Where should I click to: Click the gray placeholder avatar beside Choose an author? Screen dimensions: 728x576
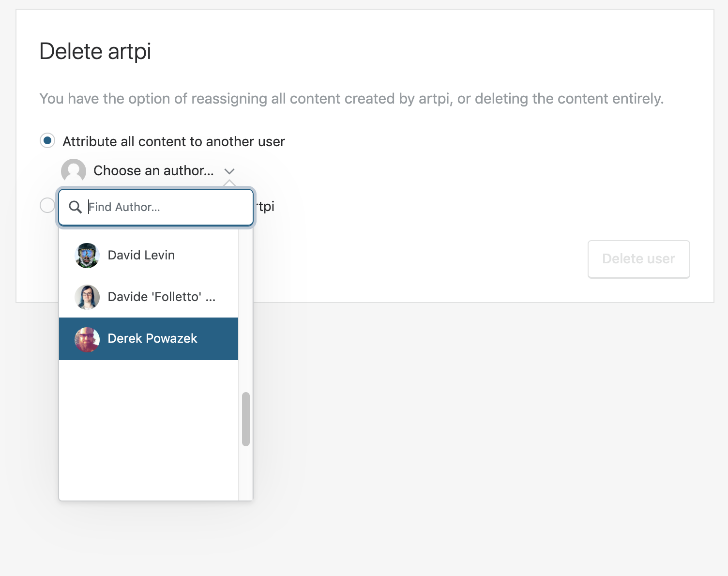click(74, 171)
